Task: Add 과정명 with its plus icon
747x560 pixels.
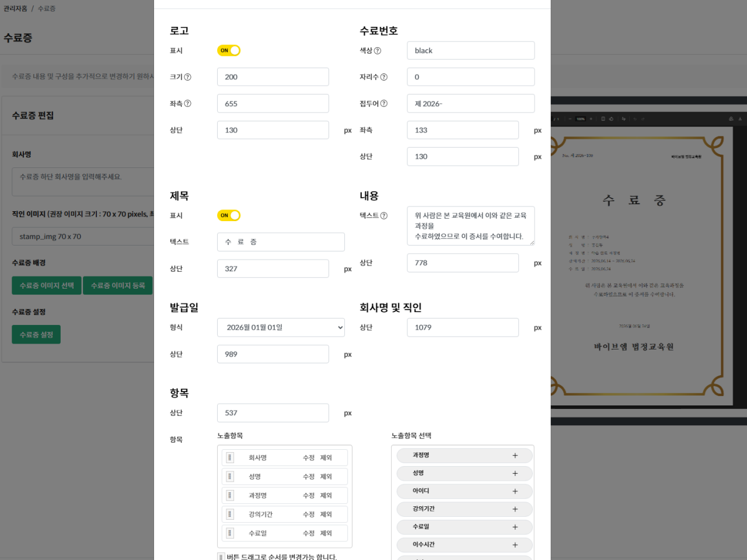Action: tap(515, 456)
